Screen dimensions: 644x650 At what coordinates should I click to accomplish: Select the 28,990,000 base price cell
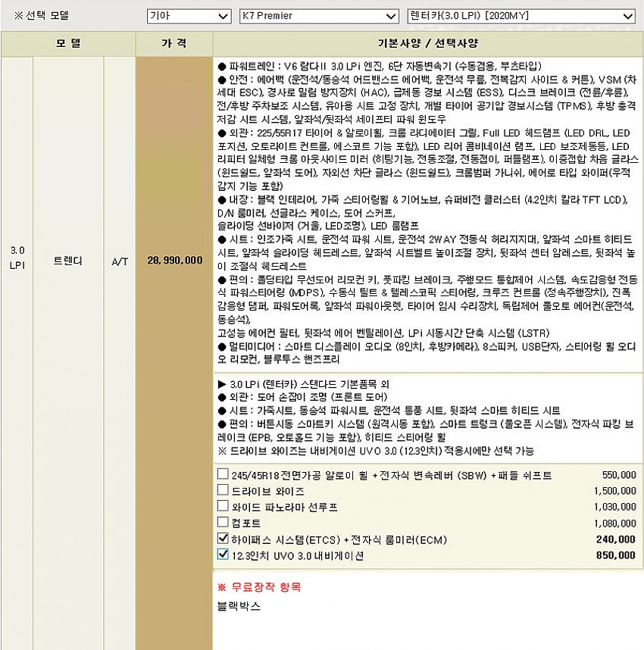coord(174,260)
